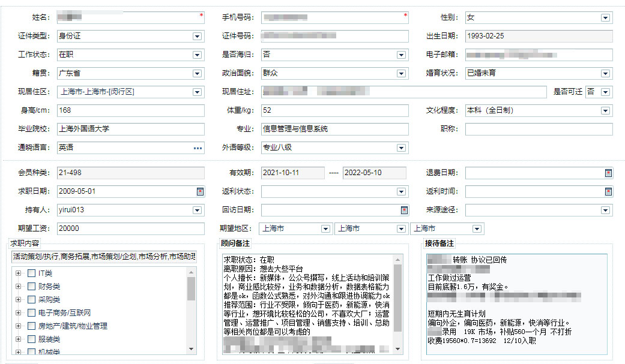Open the 求职日期 calendar picker icon
Viewport: 625px width, 364px height.
coord(200,191)
